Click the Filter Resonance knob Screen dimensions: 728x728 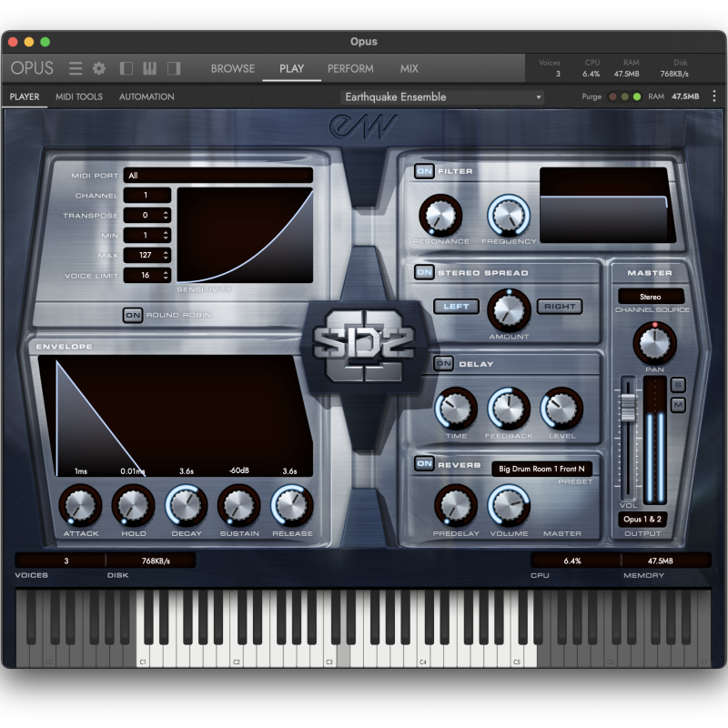[440, 216]
